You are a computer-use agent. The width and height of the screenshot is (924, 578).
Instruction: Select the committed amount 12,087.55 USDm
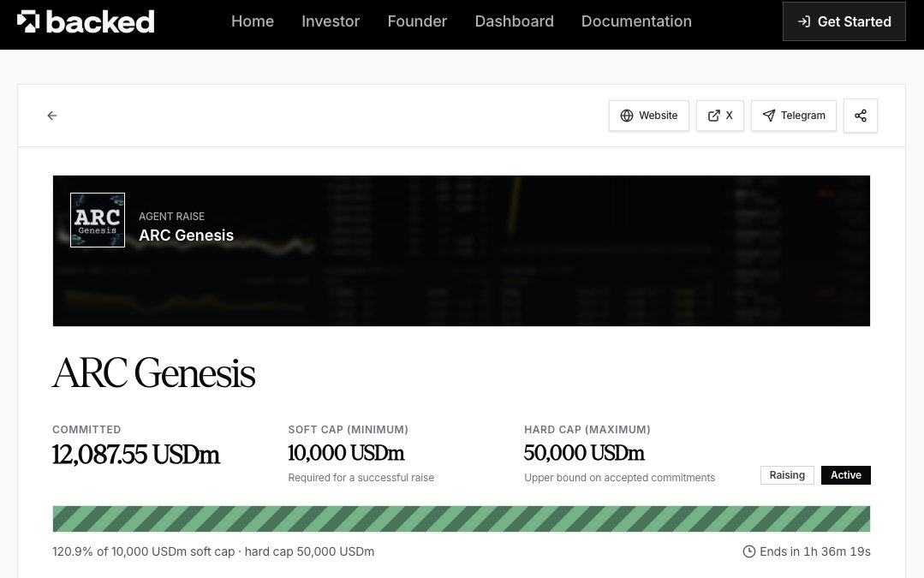click(x=136, y=455)
